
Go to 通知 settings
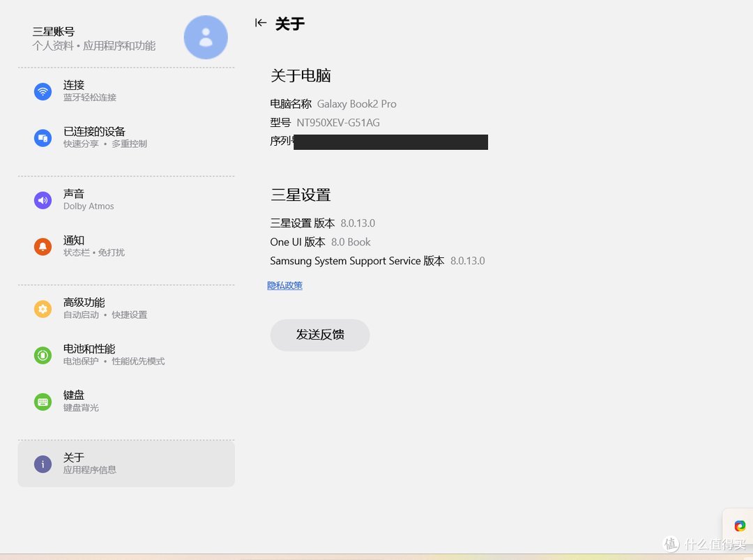coord(125,247)
